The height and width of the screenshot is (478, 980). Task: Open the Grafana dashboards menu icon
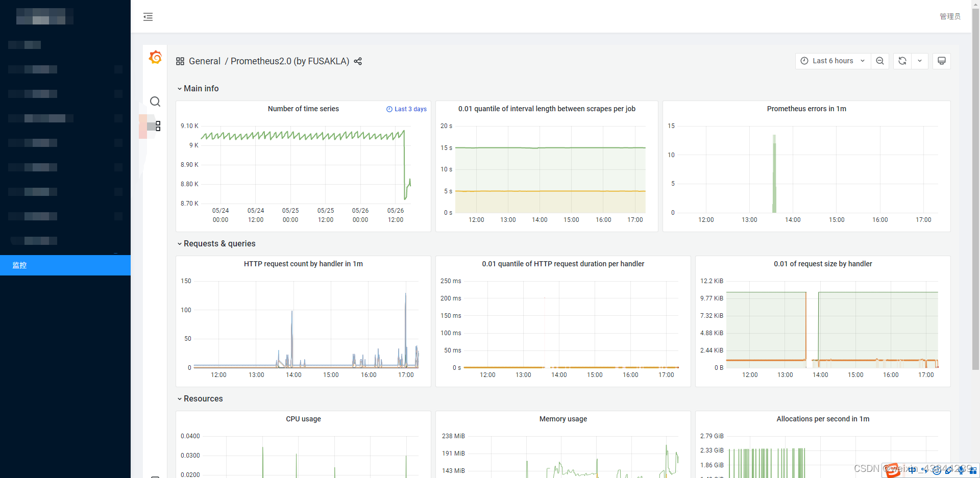(158, 126)
